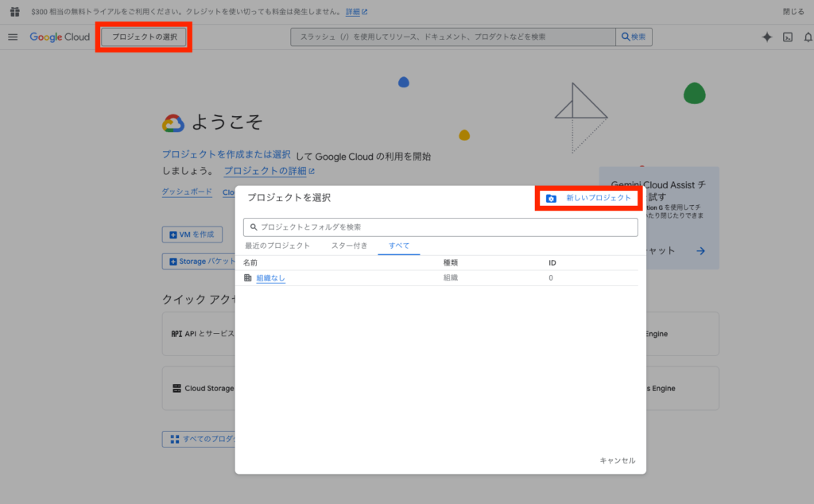Click the magnifier icon in project search
This screenshot has height=504, width=814.
coord(254,227)
